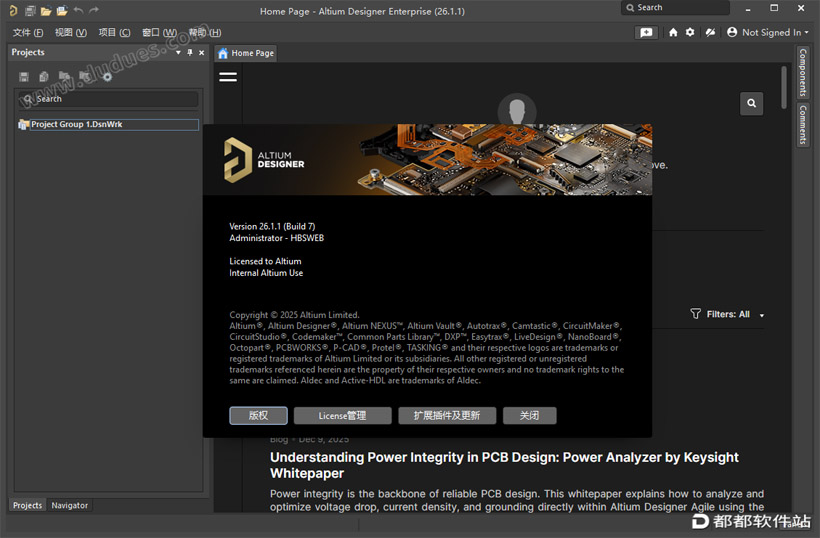Image resolution: width=820 pixels, height=538 pixels.
Task: Click the profile avatar on Home Page
Action: point(517,110)
